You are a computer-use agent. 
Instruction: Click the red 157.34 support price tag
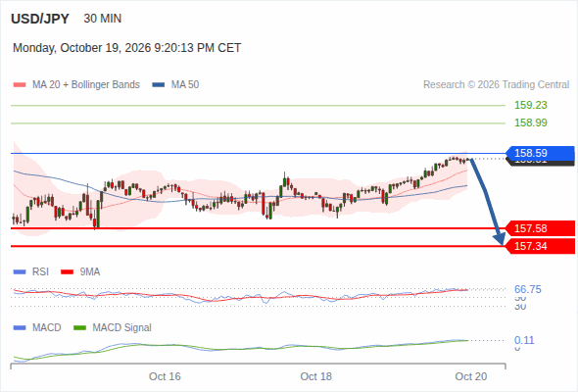click(540, 246)
